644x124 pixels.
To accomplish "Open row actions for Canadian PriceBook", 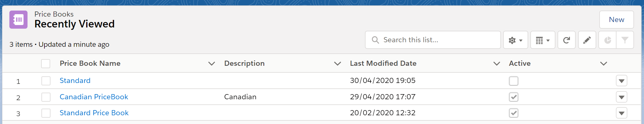I will [621, 97].
